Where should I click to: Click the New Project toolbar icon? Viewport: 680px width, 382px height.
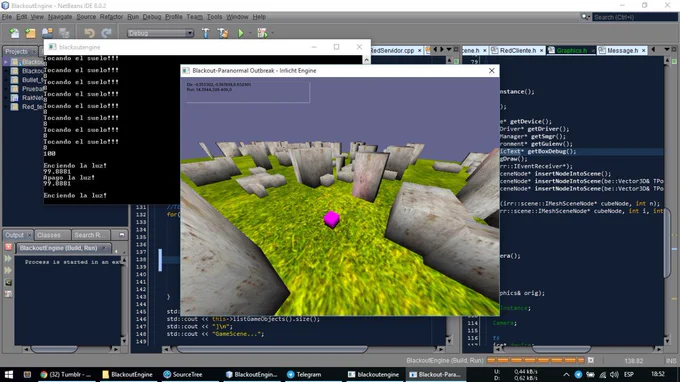pos(30,33)
